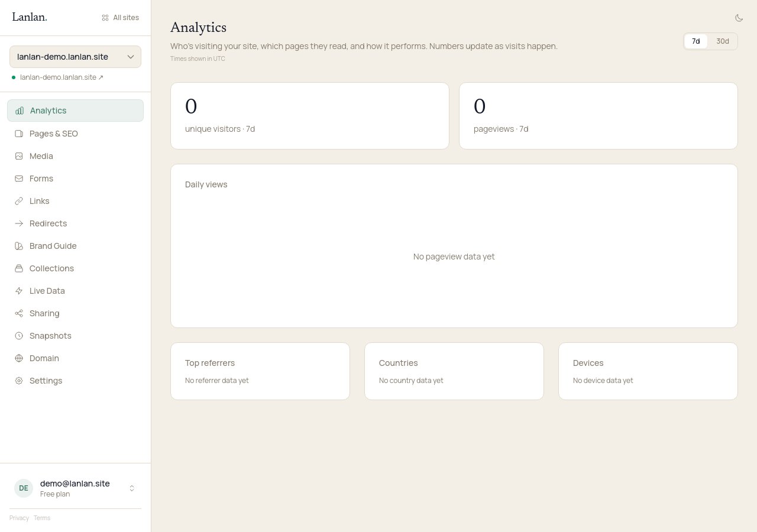This screenshot has width=757, height=532.
Task: Click demo@lanlan.site account email
Action: [x=75, y=484]
